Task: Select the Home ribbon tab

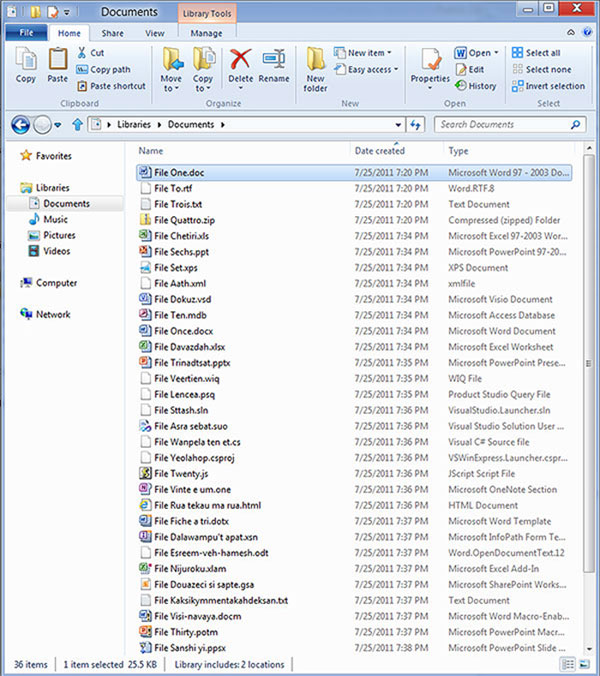Action: (69, 33)
